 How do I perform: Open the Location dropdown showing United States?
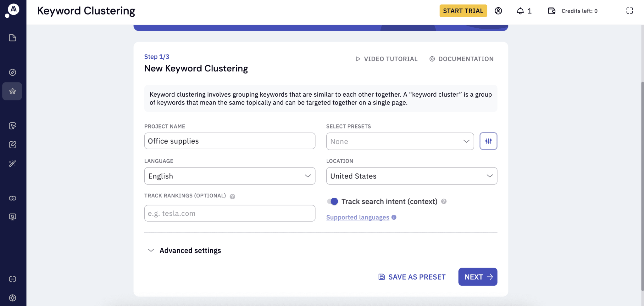click(x=411, y=176)
